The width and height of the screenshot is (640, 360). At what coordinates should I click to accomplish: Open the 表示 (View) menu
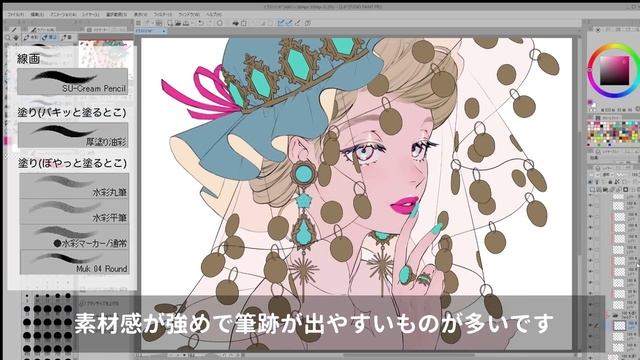[140, 14]
